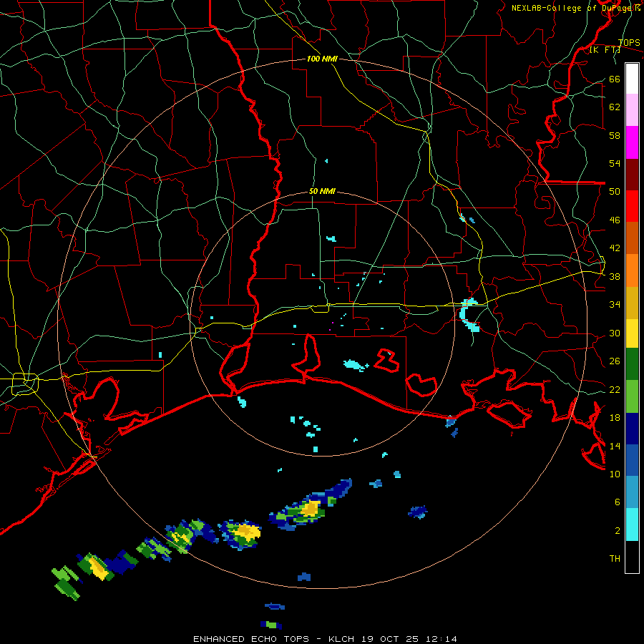Click the gold legend swatch near 34
This screenshot has height=644, width=644.
tap(632, 303)
